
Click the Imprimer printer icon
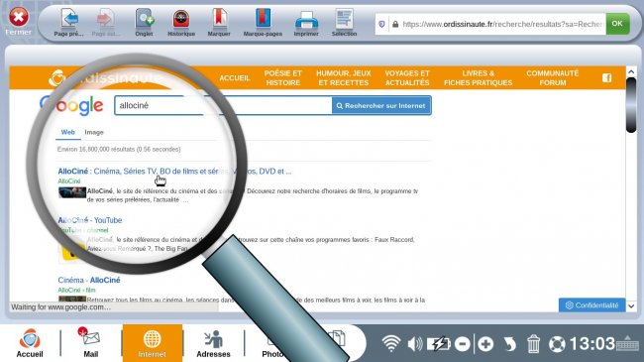tap(306, 20)
